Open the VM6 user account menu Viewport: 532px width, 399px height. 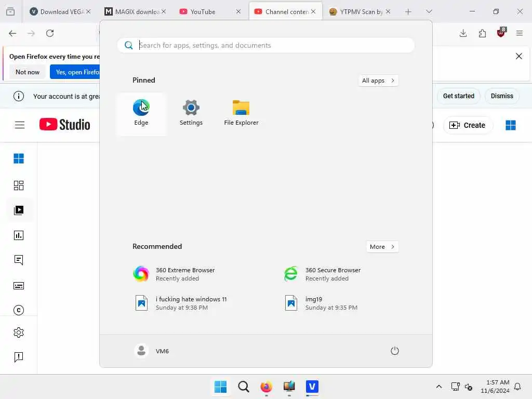pos(152,351)
